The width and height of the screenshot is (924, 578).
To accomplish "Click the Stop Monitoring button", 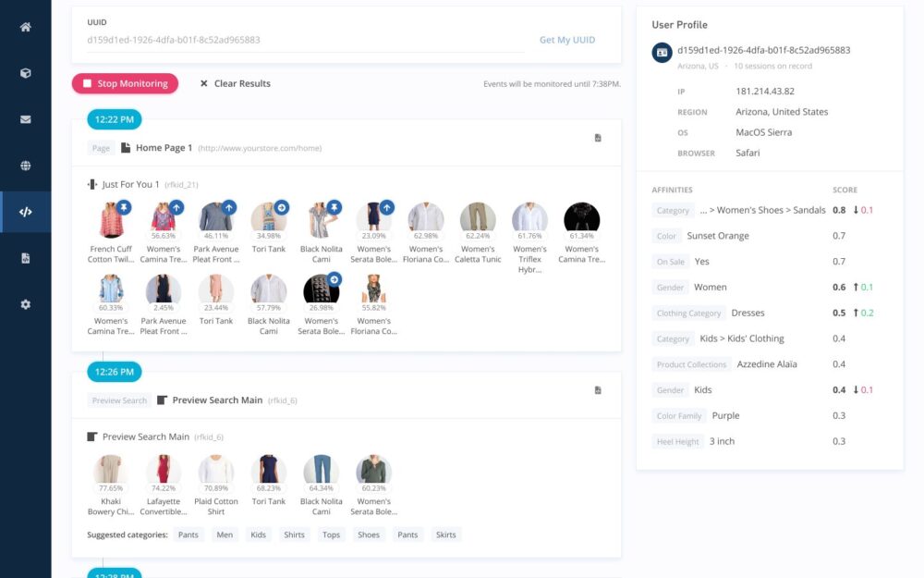I will pos(125,83).
